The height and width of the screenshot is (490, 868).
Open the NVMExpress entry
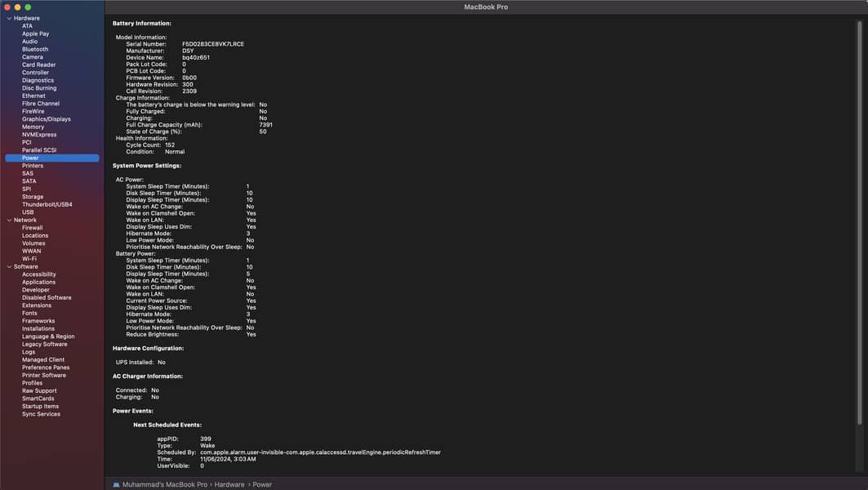(39, 135)
